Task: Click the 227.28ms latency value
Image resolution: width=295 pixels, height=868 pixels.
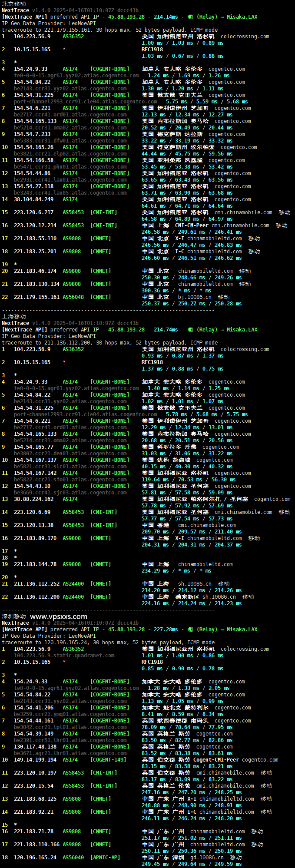Action: point(166,629)
